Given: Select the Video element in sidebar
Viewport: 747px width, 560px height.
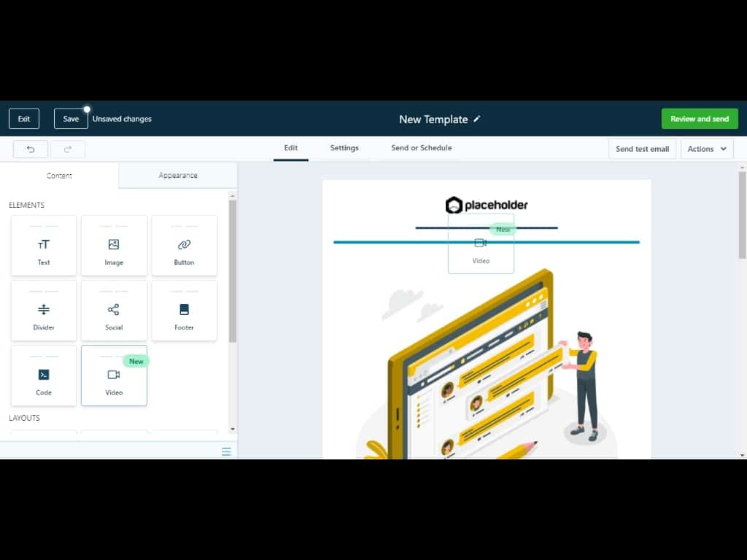Looking at the screenshot, I should pos(114,376).
